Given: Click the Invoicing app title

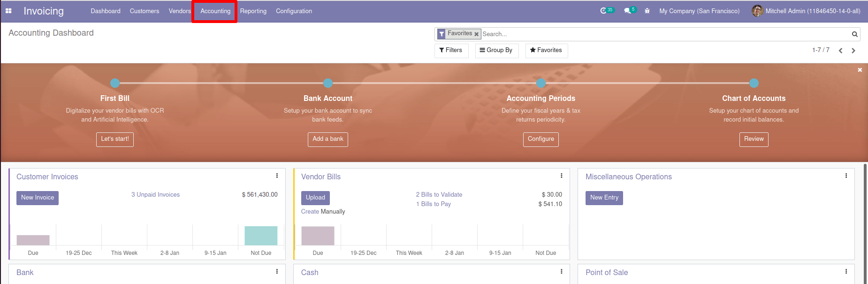Looking at the screenshot, I should tap(44, 11).
